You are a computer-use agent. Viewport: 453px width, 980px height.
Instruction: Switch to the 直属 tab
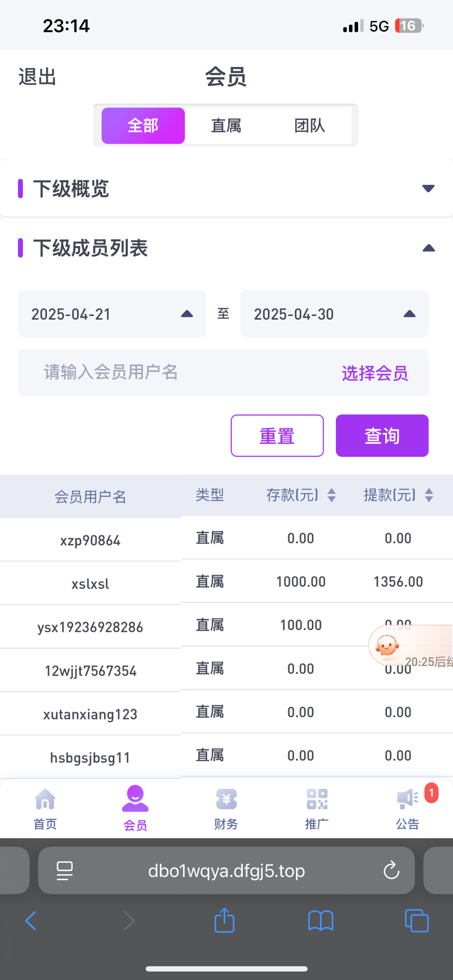[x=226, y=126]
